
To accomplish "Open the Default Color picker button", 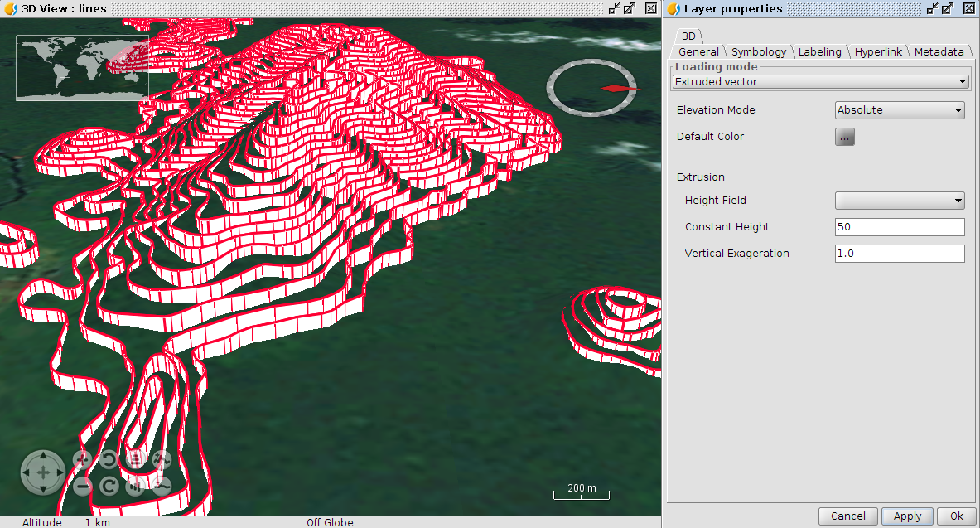I will [x=844, y=138].
